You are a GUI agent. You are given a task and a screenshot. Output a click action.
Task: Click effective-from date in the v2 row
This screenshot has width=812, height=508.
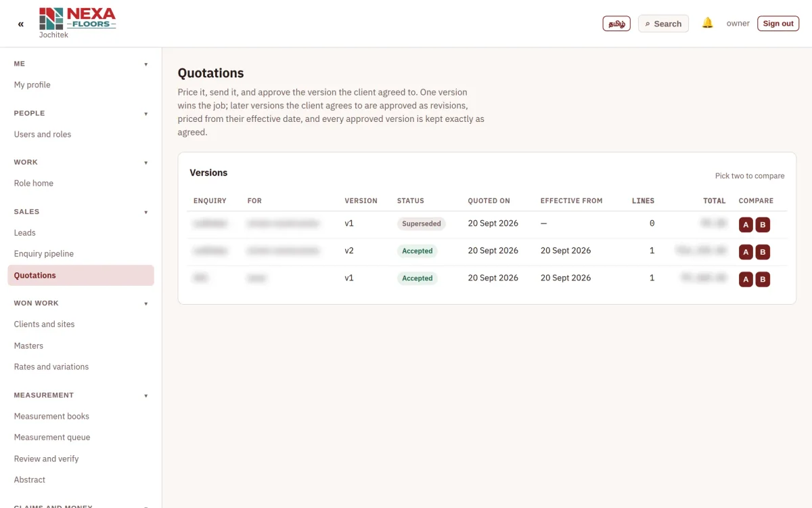[566, 251]
